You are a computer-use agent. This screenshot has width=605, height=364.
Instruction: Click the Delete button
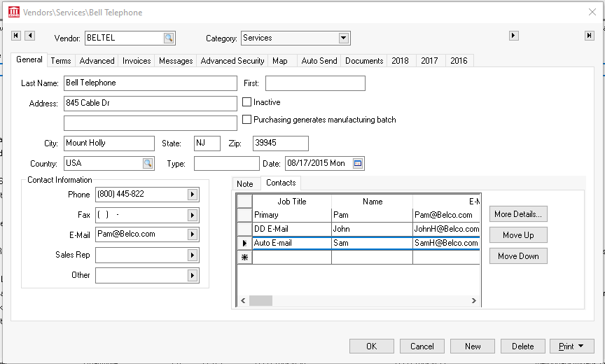pos(523,346)
